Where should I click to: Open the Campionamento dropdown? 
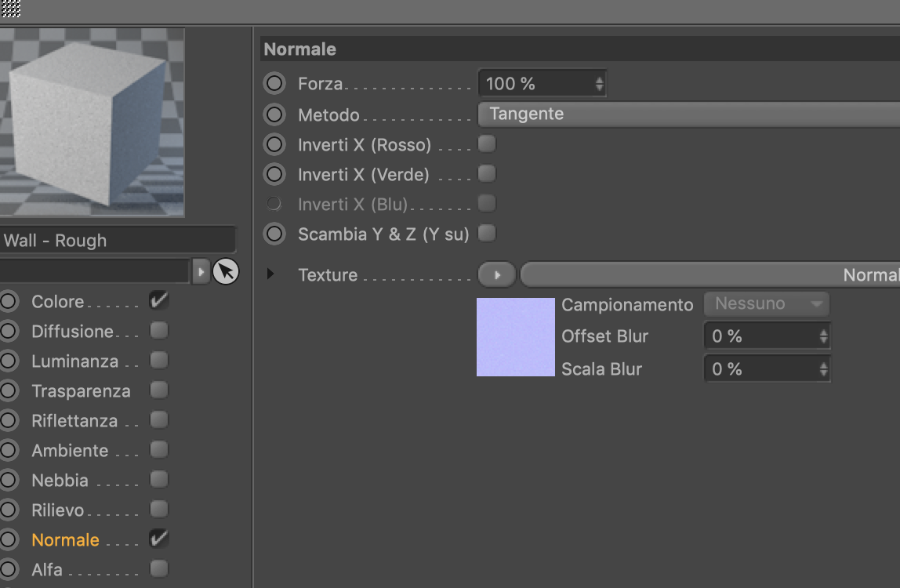[x=767, y=304]
